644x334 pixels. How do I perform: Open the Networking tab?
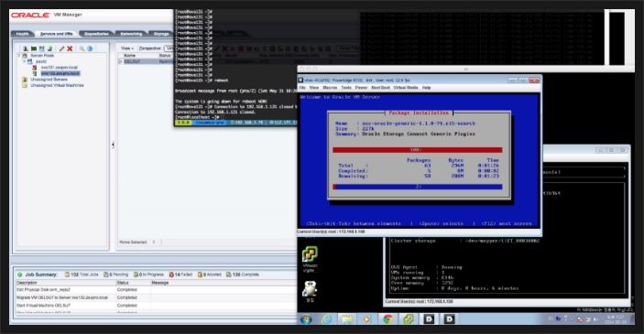pos(131,34)
